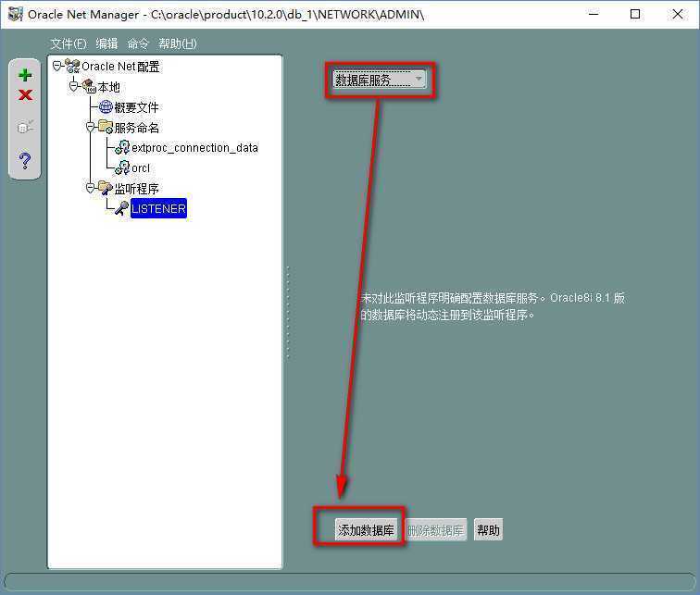Collapse the Oracle Net配置 root node

click(x=56, y=66)
